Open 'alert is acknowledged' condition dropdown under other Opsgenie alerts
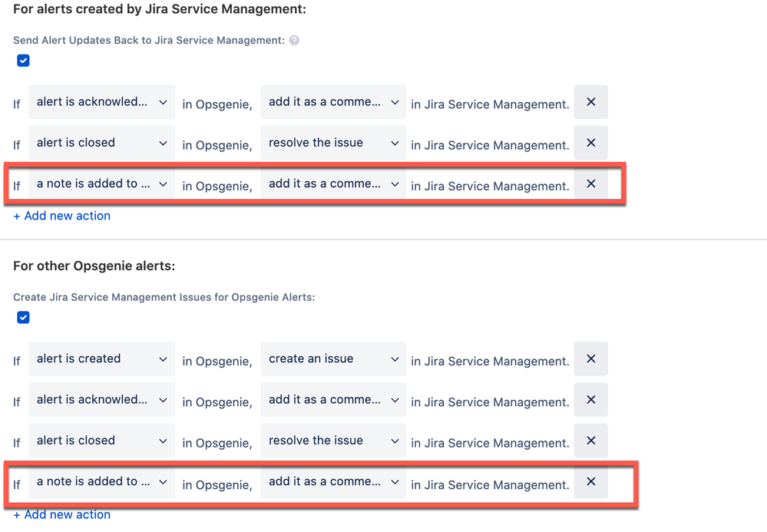Viewport: 767px width, 532px height. 102,400
